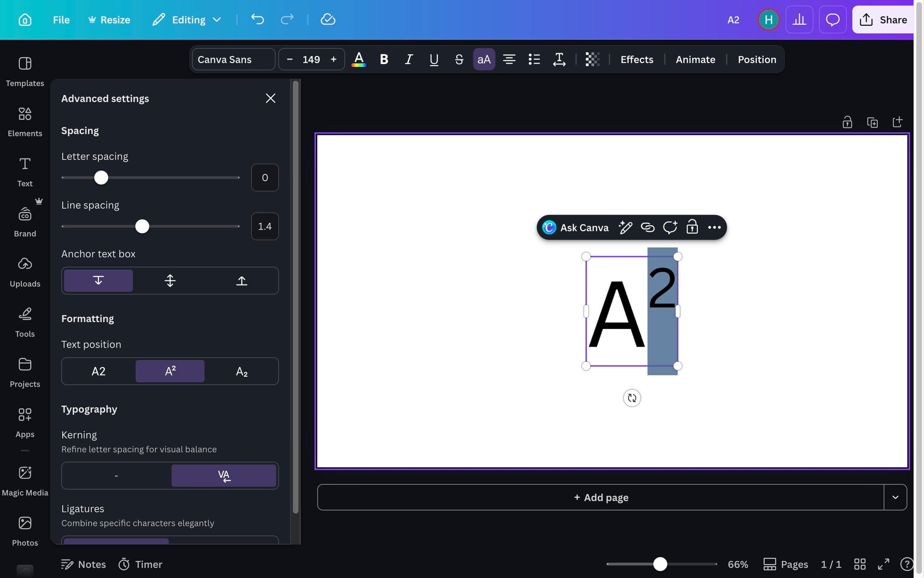Image resolution: width=924 pixels, height=578 pixels.
Task: Select the superscript A² text position
Action: pyautogui.click(x=170, y=371)
